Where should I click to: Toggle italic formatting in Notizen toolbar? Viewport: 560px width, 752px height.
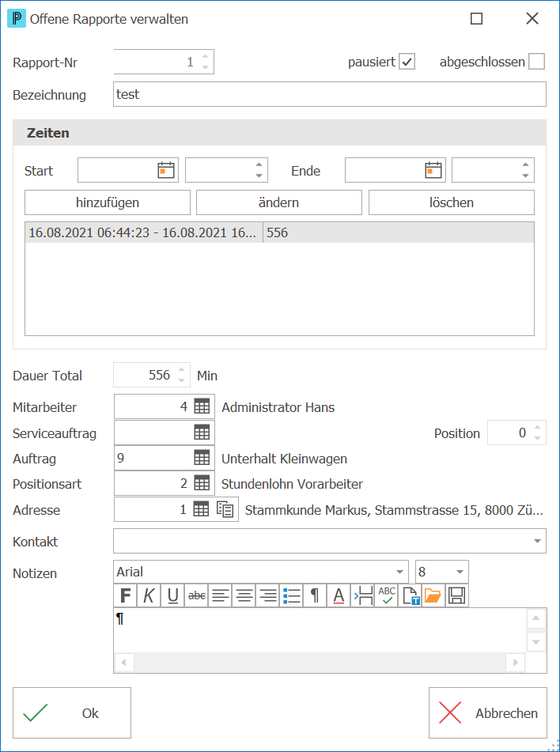pos(149,595)
